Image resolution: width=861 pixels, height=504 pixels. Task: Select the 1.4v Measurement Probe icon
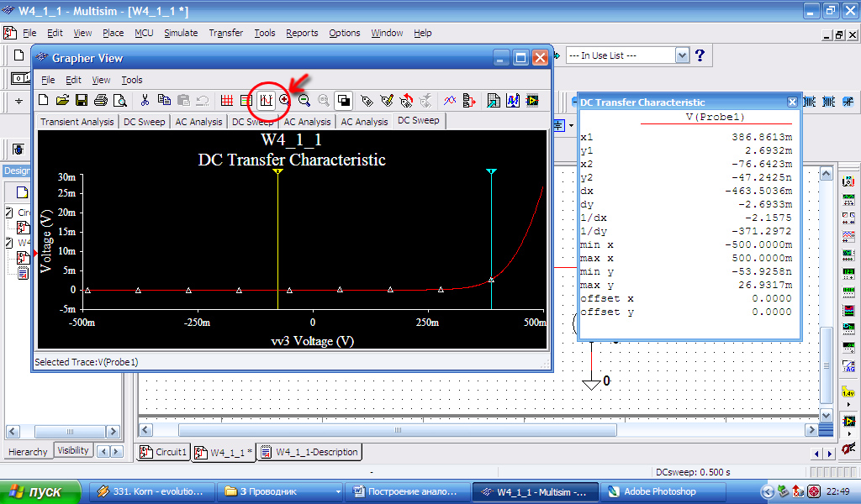tap(848, 391)
